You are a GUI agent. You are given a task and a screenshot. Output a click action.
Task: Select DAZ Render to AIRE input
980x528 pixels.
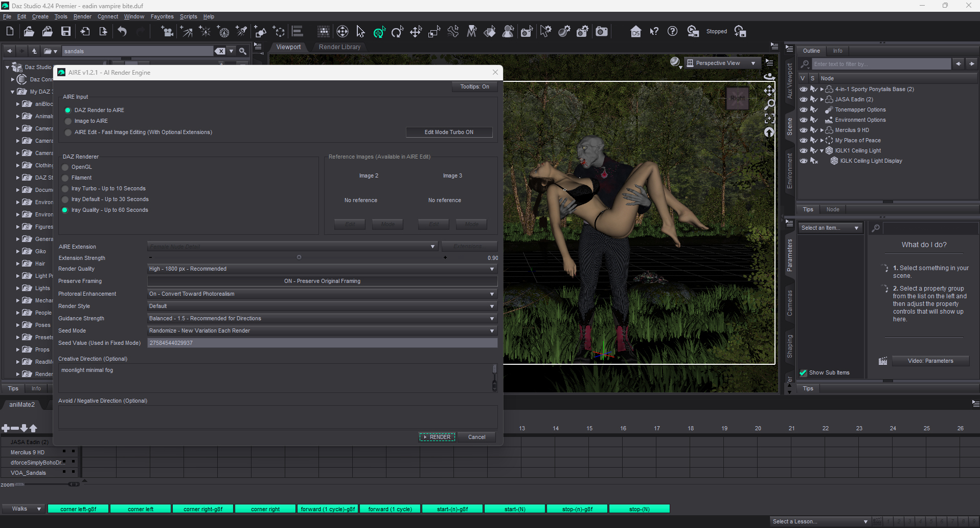click(x=67, y=110)
